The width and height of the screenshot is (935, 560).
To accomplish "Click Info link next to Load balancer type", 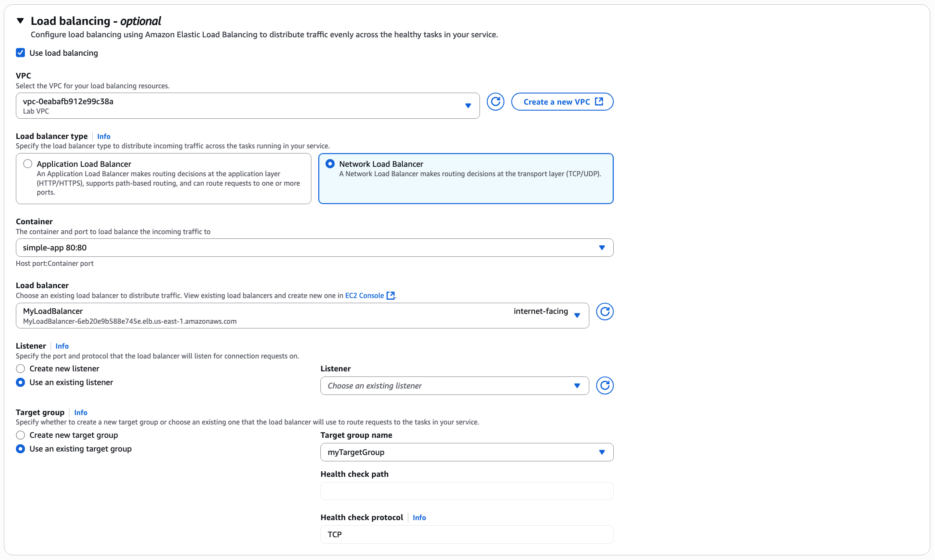I will [x=104, y=136].
